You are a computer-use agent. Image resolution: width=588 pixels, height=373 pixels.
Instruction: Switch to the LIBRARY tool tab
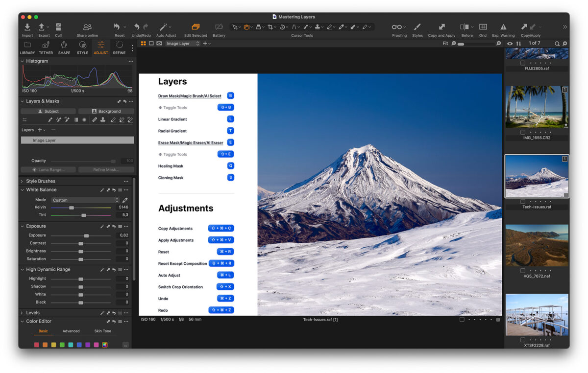click(x=27, y=47)
